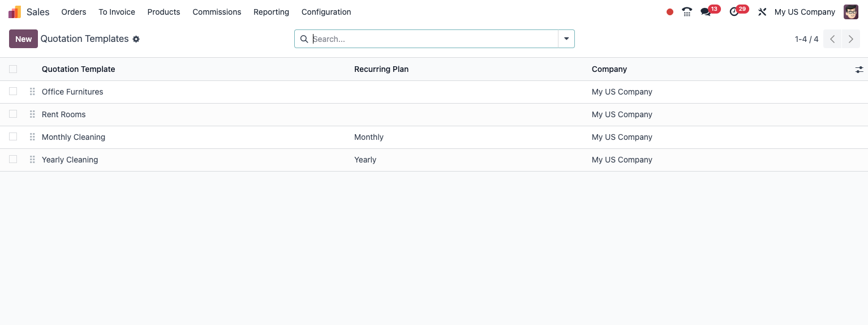Open the user avatar menu

tap(851, 12)
